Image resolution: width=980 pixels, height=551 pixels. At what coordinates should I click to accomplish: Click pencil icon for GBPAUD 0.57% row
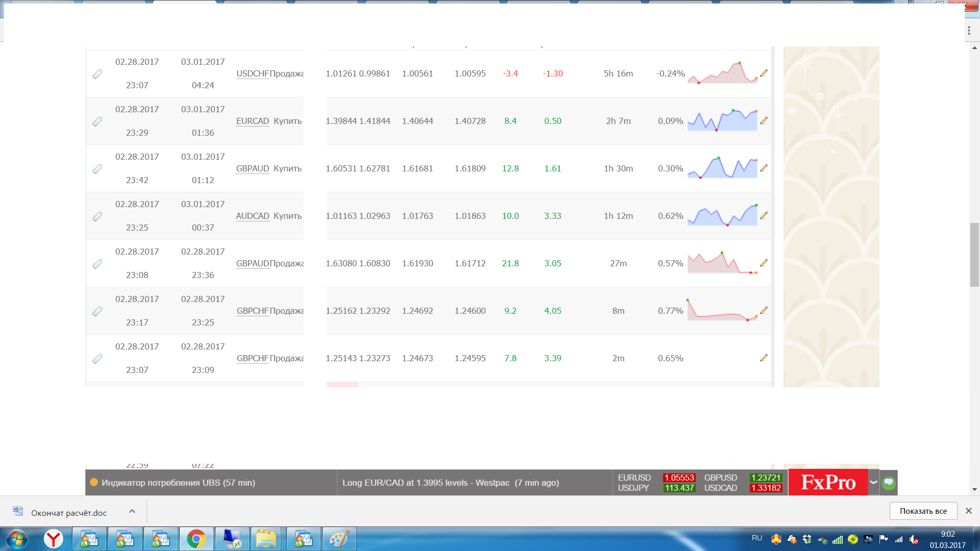click(764, 263)
